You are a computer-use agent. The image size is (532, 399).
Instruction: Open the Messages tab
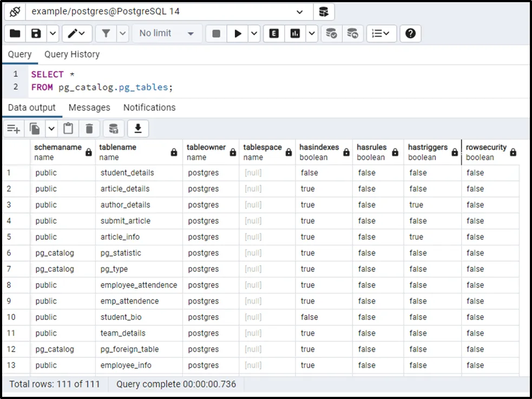[89, 107]
